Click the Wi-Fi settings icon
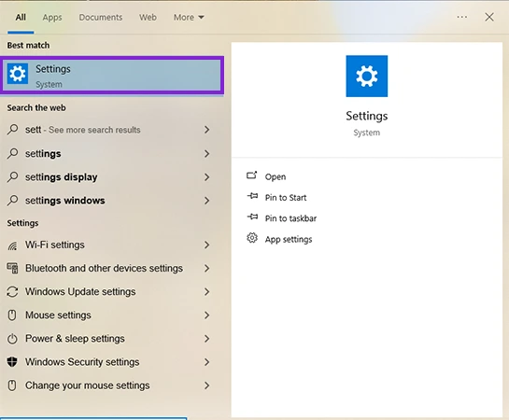This screenshot has width=509, height=420. pos(12,245)
